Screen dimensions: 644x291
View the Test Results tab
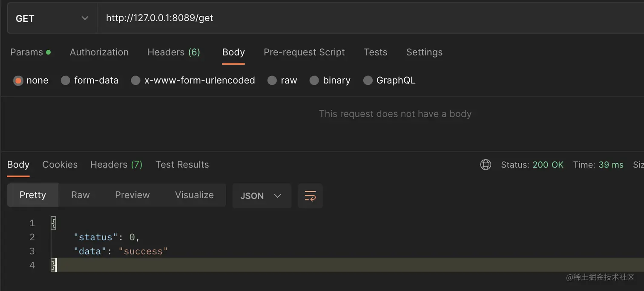tap(182, 164)
